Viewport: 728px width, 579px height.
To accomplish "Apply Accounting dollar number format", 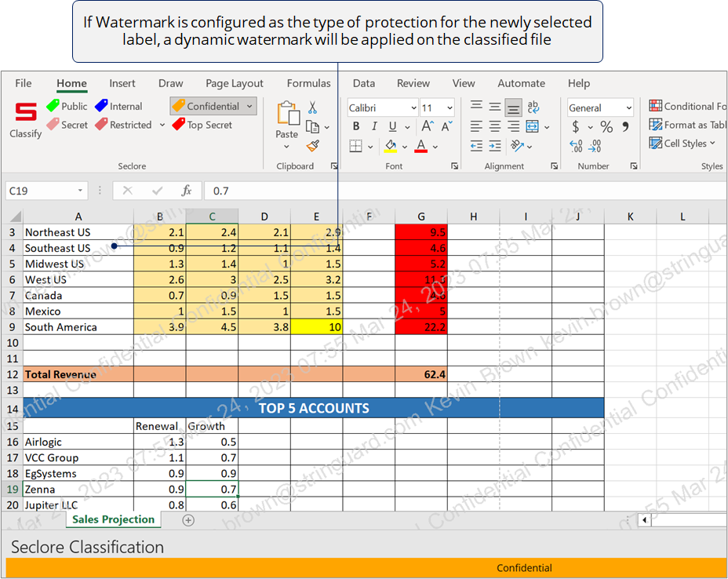I will pos(576,126).
